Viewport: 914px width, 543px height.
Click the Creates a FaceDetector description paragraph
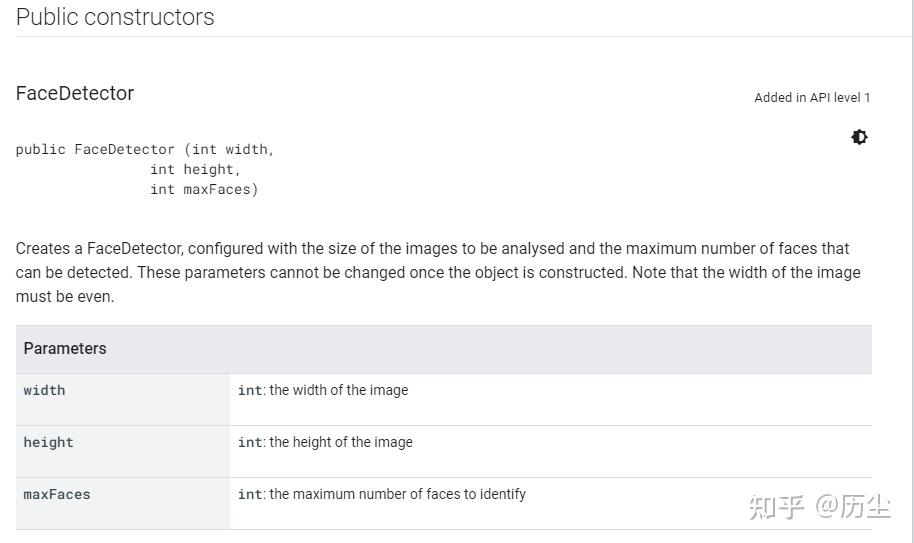pos(432,248)
